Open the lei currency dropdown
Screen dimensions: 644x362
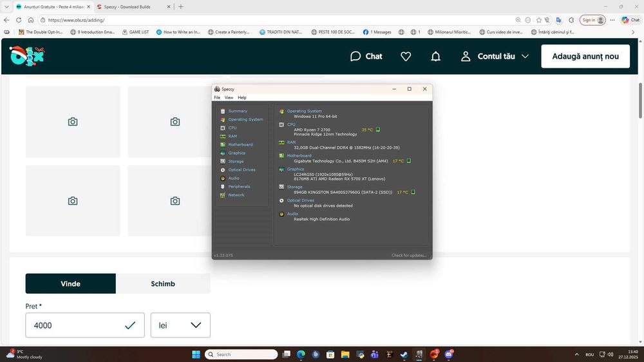[x=180, y=325]
